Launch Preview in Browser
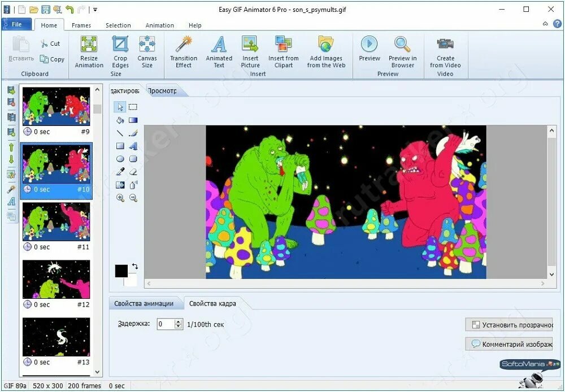The height and width of the screenshot is (392, 565). (402, 52)
